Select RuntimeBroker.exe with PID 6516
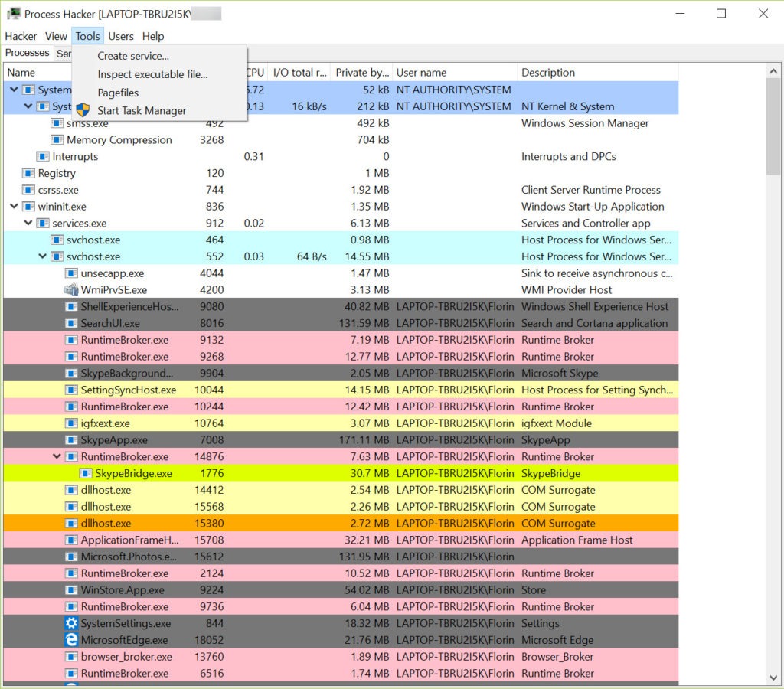Viewport: 784px width, 689px height. click(x=341, y=673)
